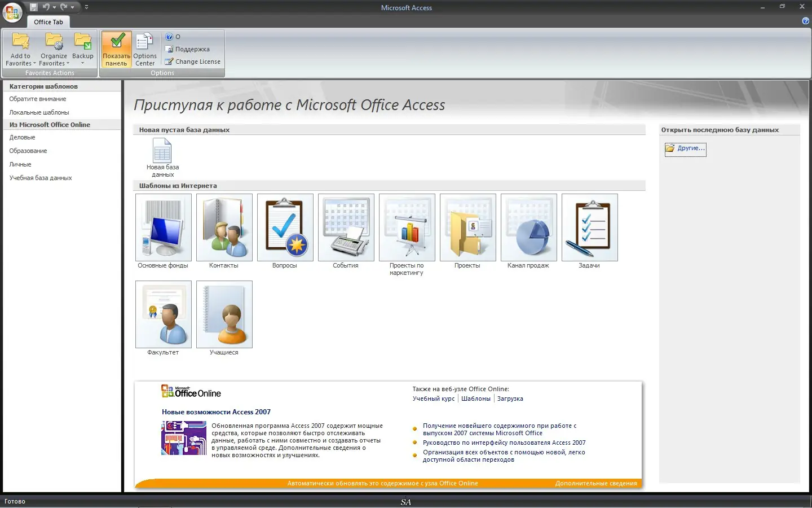Click the Office Online logo

point(191,391)
